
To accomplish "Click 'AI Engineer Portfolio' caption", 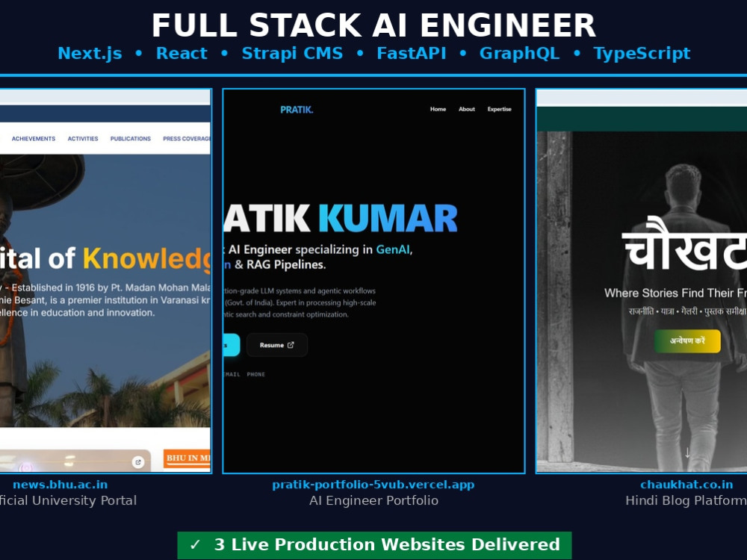I will point(373,500).
